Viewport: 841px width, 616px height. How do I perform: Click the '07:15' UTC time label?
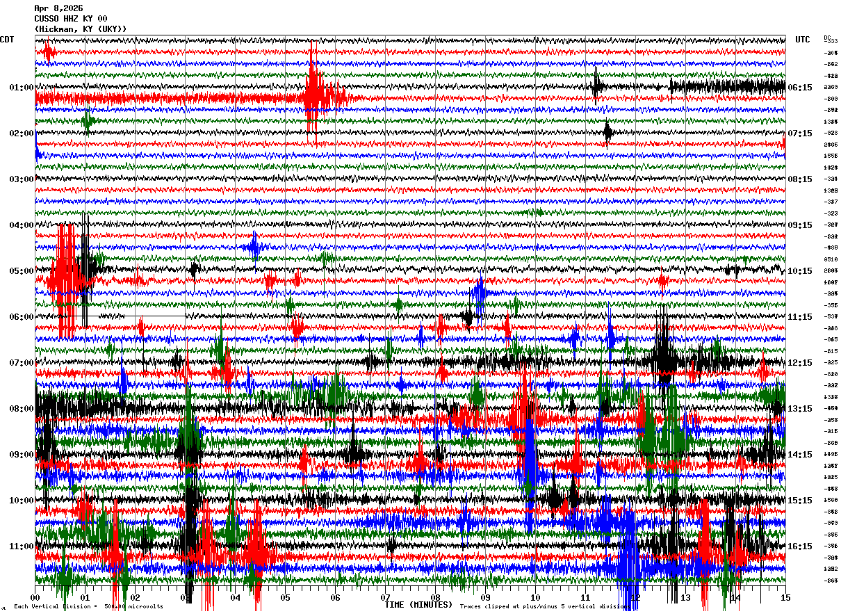(800, 133)
